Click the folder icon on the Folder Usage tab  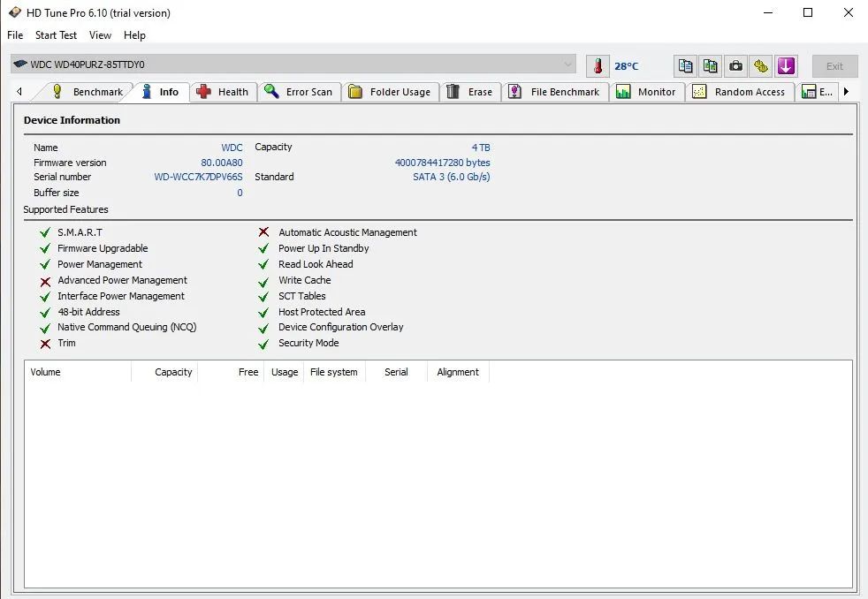354,91
